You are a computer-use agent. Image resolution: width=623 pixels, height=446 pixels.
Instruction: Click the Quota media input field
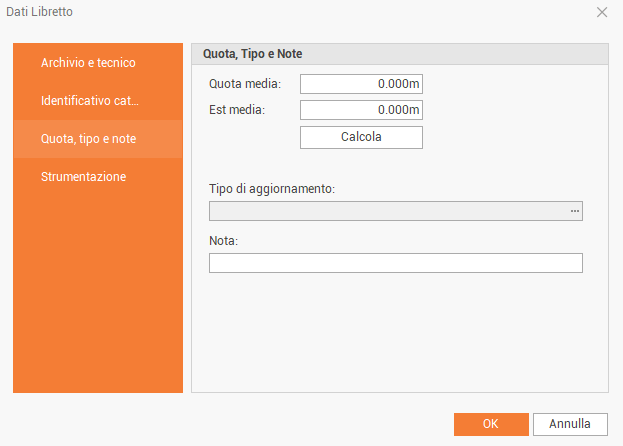(x=361, y=84)
